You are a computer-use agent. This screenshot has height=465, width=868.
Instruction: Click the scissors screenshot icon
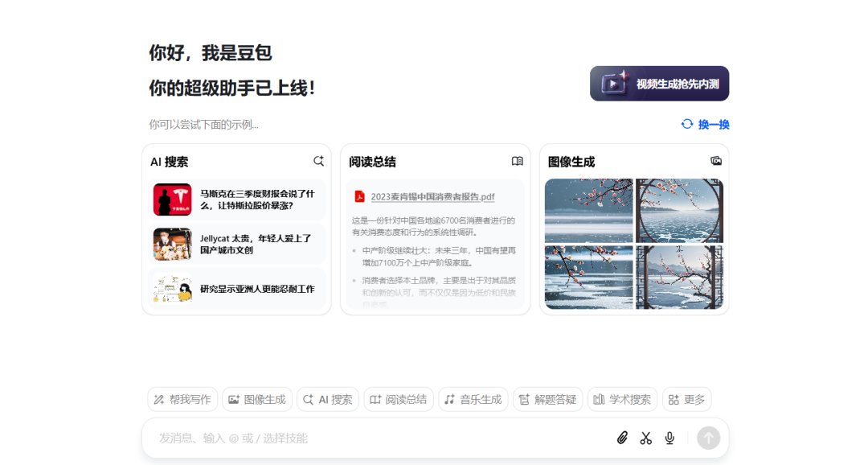point(646,438)
